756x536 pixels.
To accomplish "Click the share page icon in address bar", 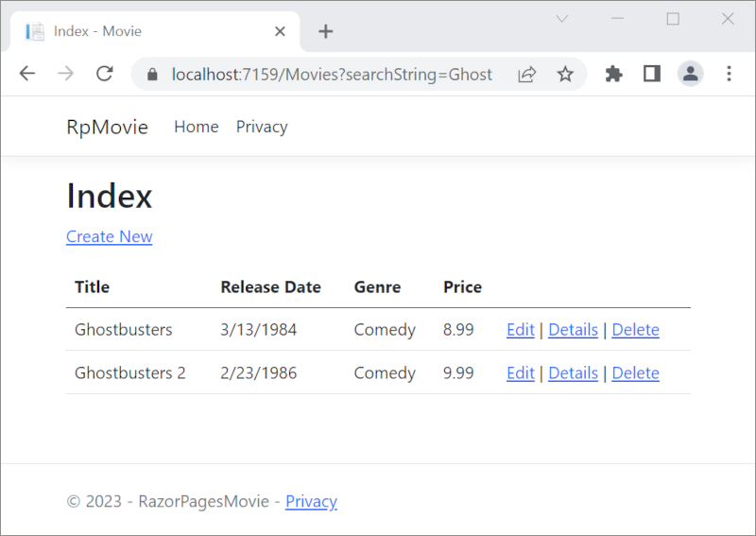I will [527, 74].
